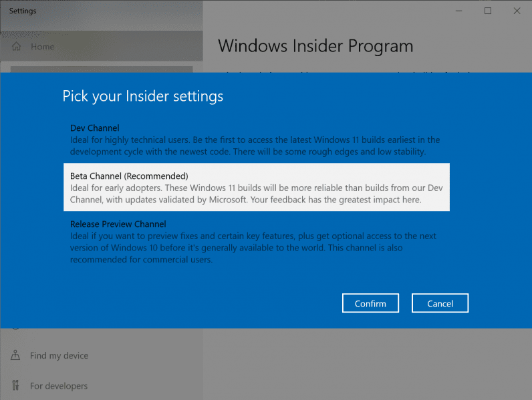Viewport: 532px width, 400px height.
Task: Click Release Preview description about commercial users
Action: (253, 248)
